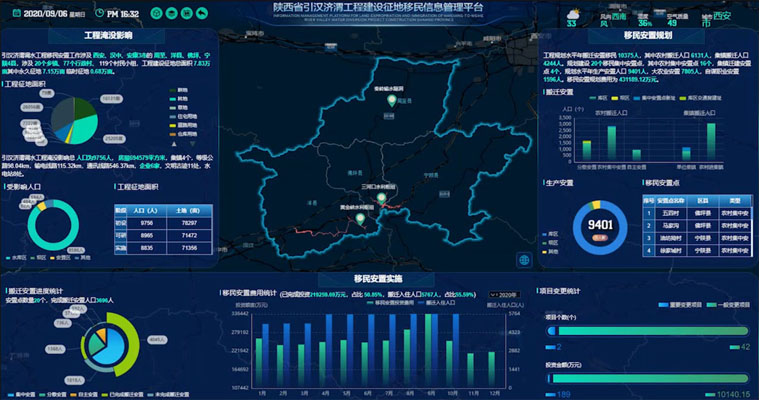Click the 1月 label on cost chart axis
Viewport: 760px width, 400px height.
tap(262, 393)
